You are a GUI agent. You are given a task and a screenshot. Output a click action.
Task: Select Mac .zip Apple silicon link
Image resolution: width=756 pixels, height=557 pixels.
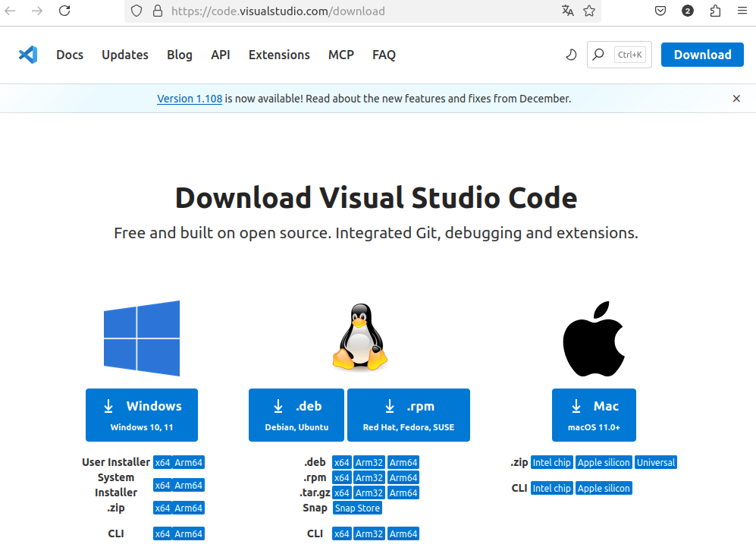[x=604, y=462]
